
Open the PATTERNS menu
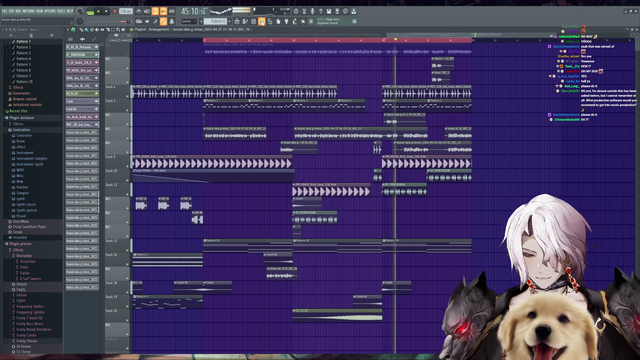point(28,11)
